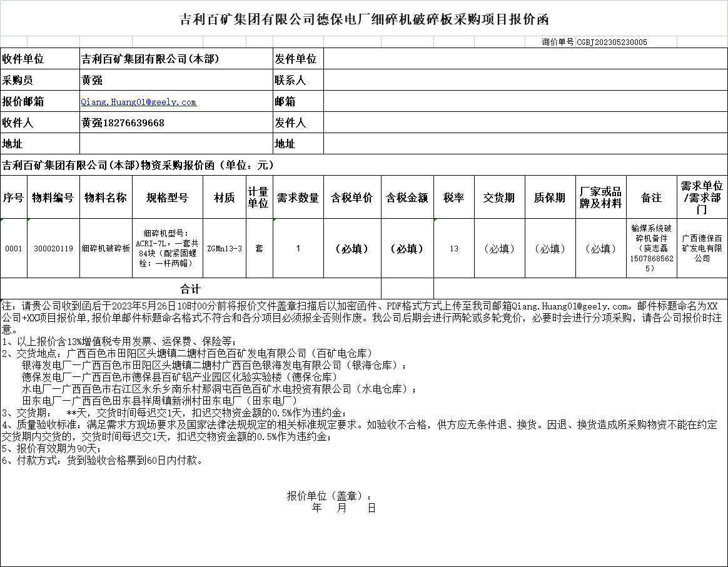Screen dimensions: 728x567
Task: Click note 3 about 交货期 penalty terms
Action: [174, 413]
